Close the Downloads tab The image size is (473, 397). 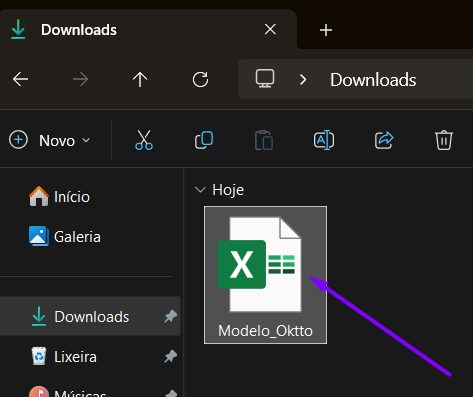[x=270, y=29]
